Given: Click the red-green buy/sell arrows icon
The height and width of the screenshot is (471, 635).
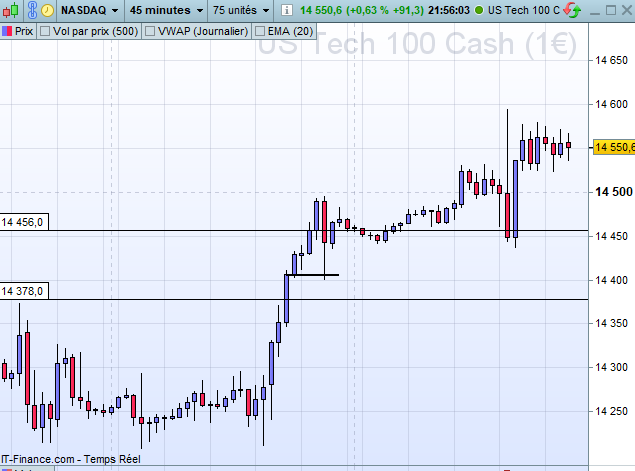Looking at the screenshot, I should tap(572, 10).
